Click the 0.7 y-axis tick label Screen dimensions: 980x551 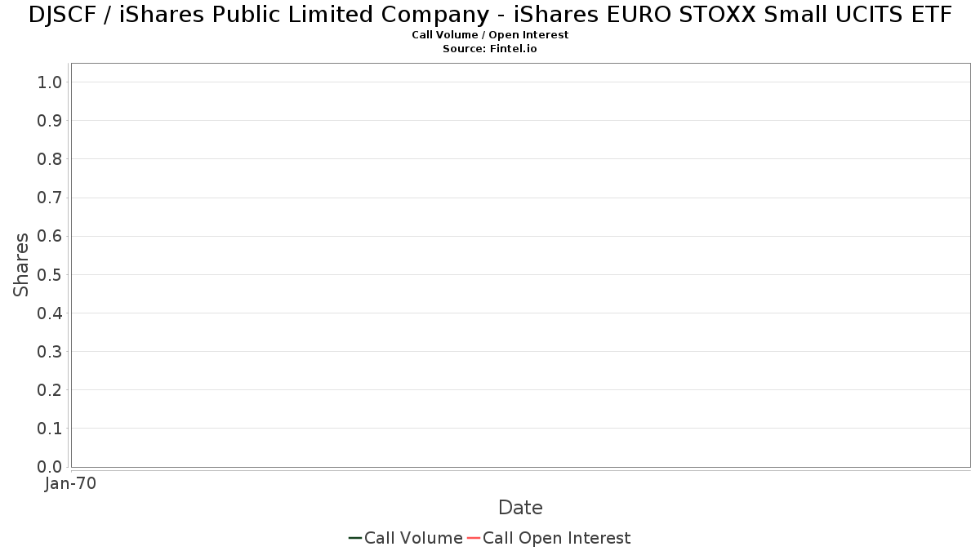(x=50, y=198)
